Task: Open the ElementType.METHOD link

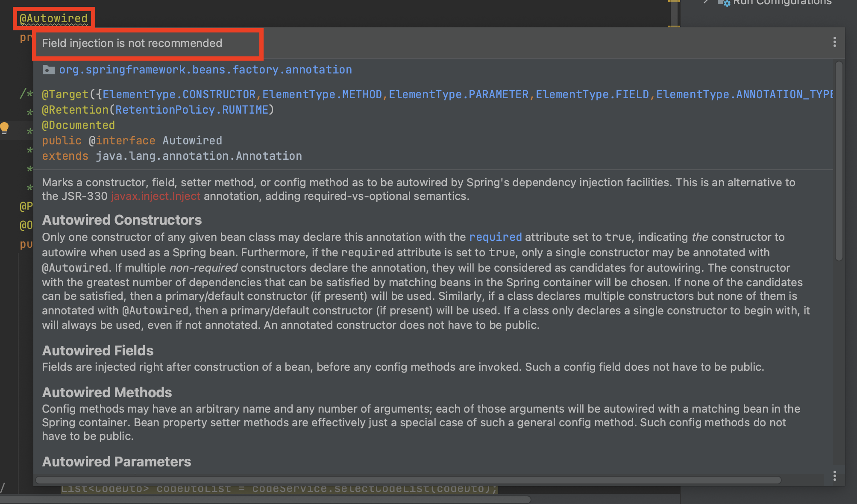Action: pyautogui.click(x=322, y=94)
